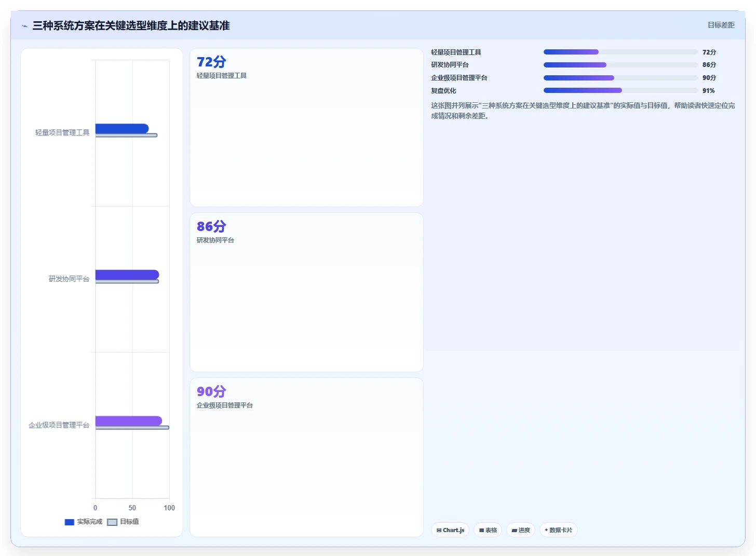Viewport: 756px width, 556px height.
Task: Click the title 三种系统方案在关键选型维度上的建议基准
Action: click(131, 26)
